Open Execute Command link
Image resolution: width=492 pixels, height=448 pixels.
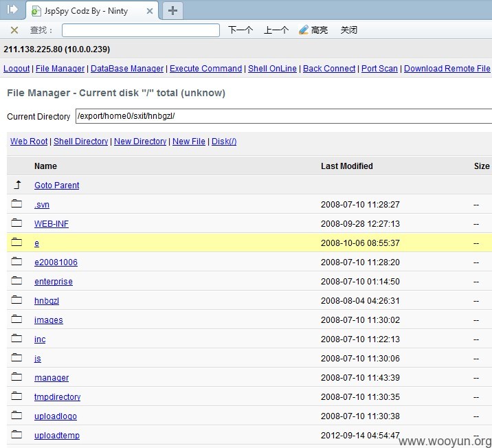pos(206,69)
